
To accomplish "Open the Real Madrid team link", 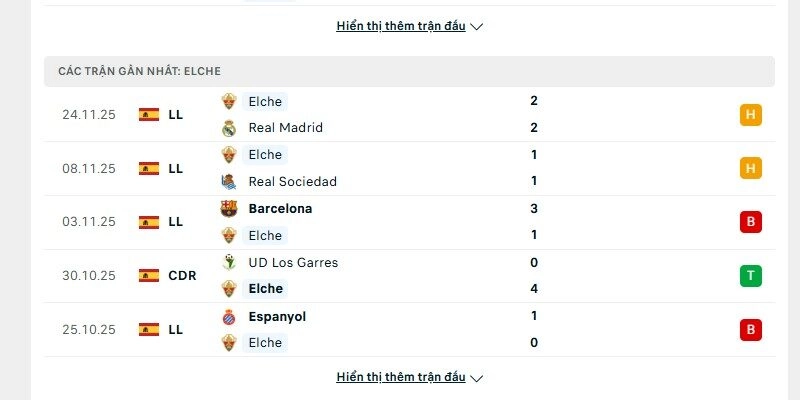I will pos(285,128).
